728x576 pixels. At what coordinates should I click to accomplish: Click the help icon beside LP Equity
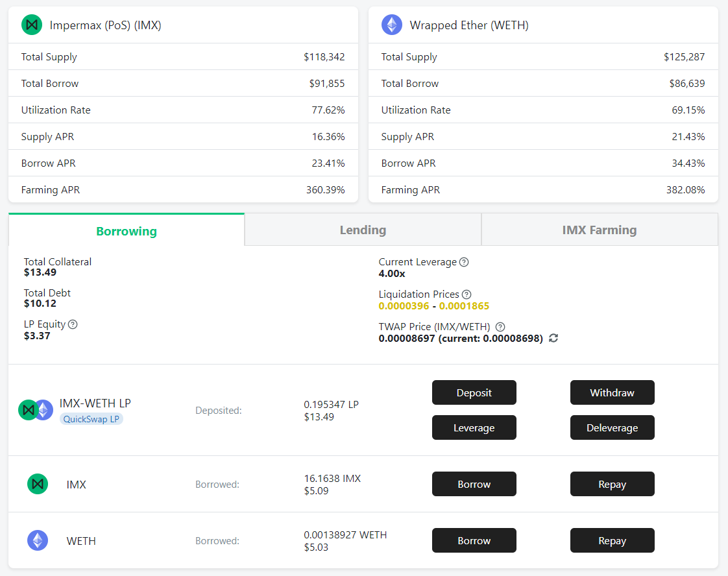[73, 324]
